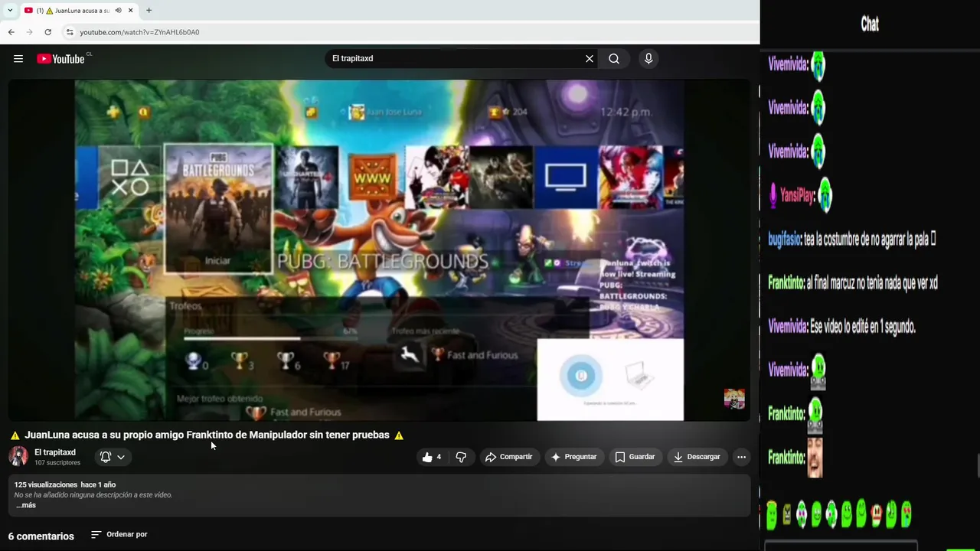Open the notification bell dropdown
Image resolution: width=980 pixels, height=551 pixels.
tap(113, 457)
